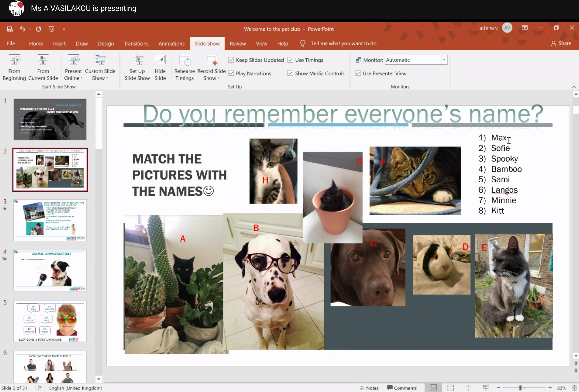Open the Draw tab
Image resolution: width=579 pixels, height=392 pixels.
(82, 44)
